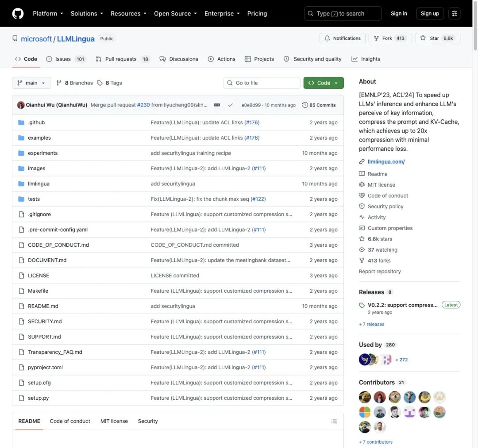View the 8 Branches link

75,83
